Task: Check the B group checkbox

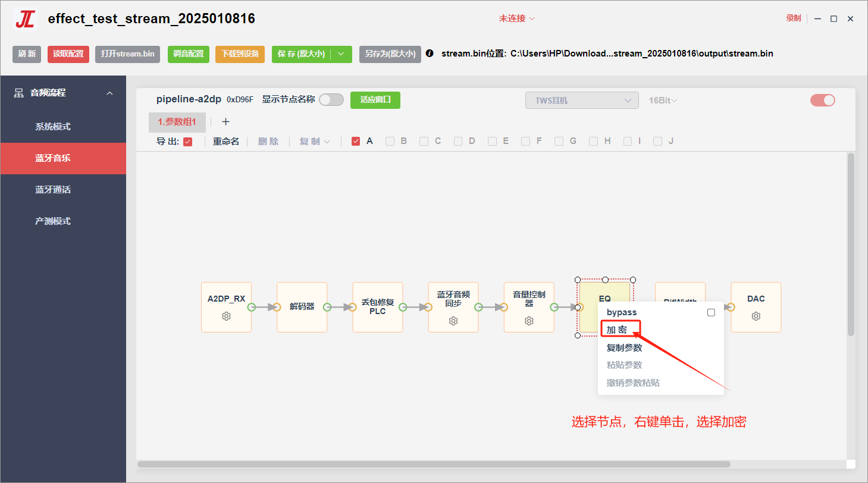Action: (390, 142)
